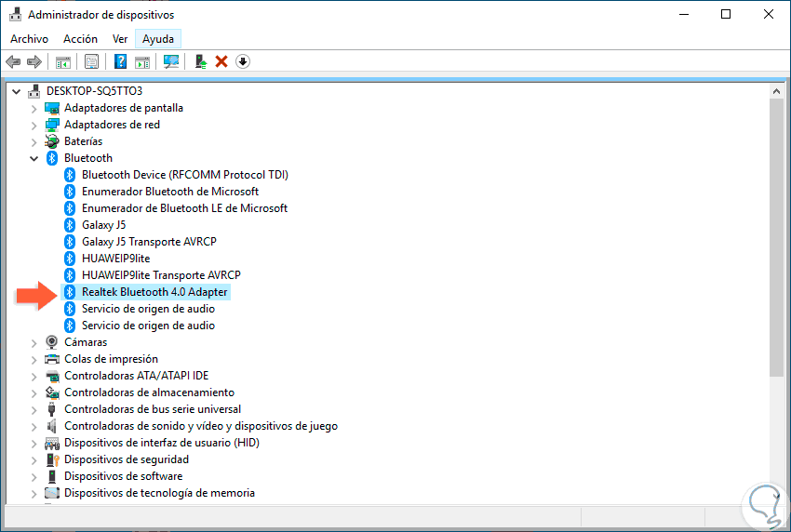This screenshot has width=791, height=532.
Task: Select Enumerador Bluetooth de Microsoft
Action: click(170, 191)
